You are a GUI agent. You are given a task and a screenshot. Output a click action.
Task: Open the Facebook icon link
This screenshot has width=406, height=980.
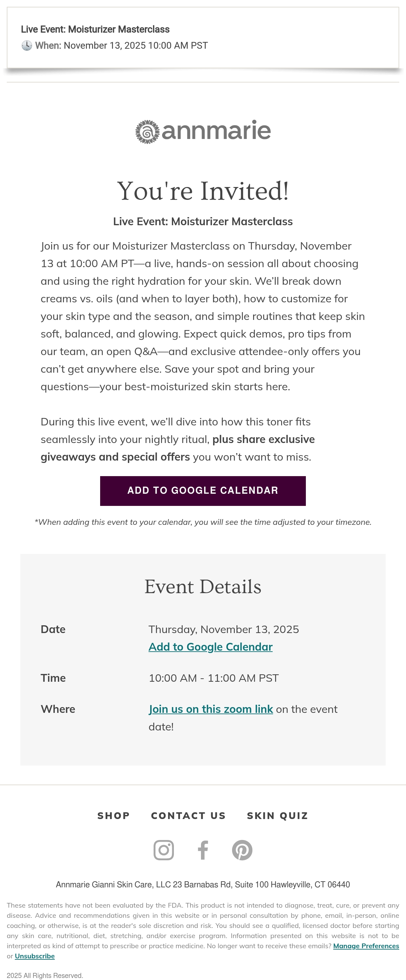pyautogui.click(x=203, y=850)
